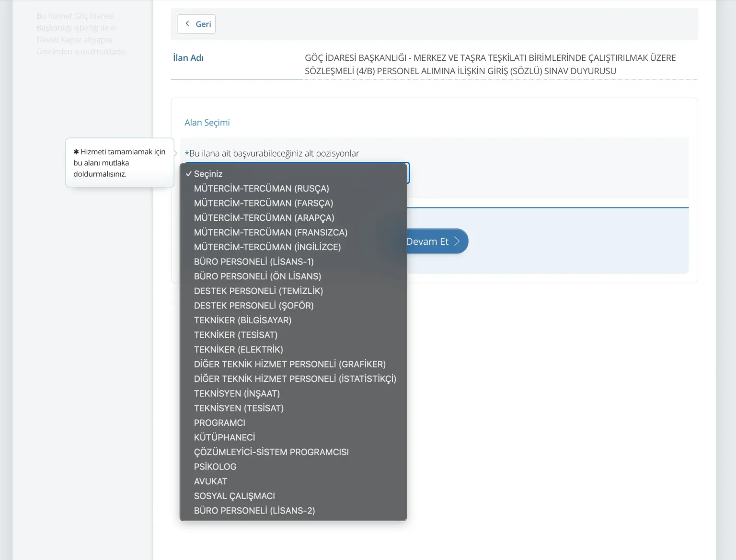
Task: Pick TEKNİSYEN (İNŞAAT) from the list
Action: (x=237, y=394)
